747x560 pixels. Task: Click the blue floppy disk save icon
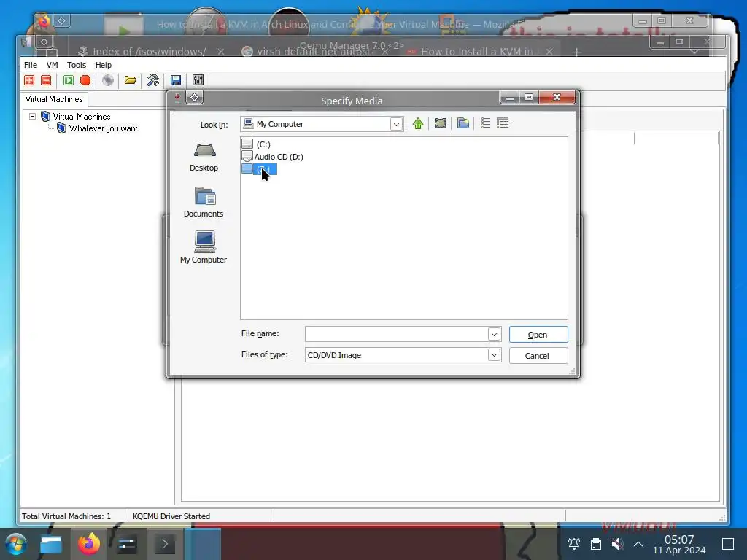pos(176,80)
